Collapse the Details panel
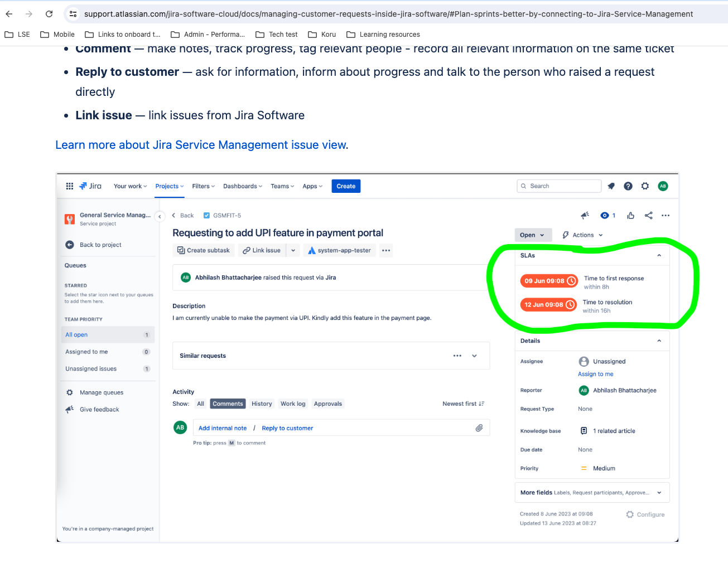The height and width of the screenshot is (578, 728). pyautogui.click(x=659, y=341)
